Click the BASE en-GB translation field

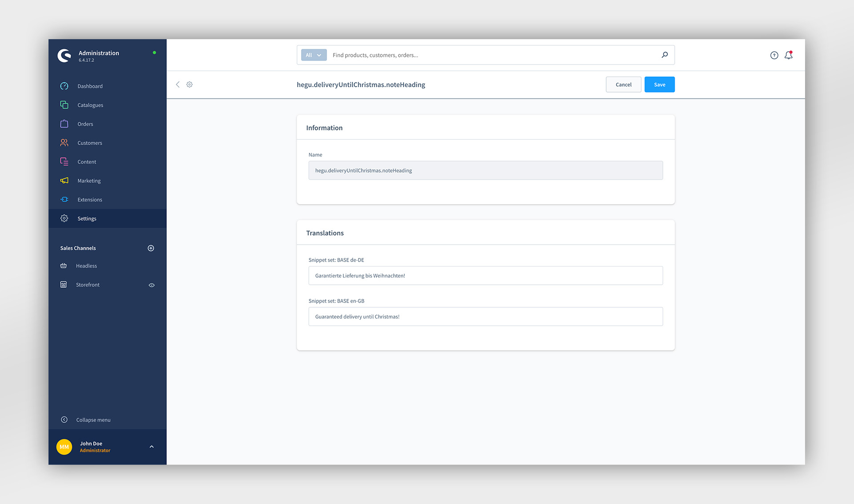[486, 317]
